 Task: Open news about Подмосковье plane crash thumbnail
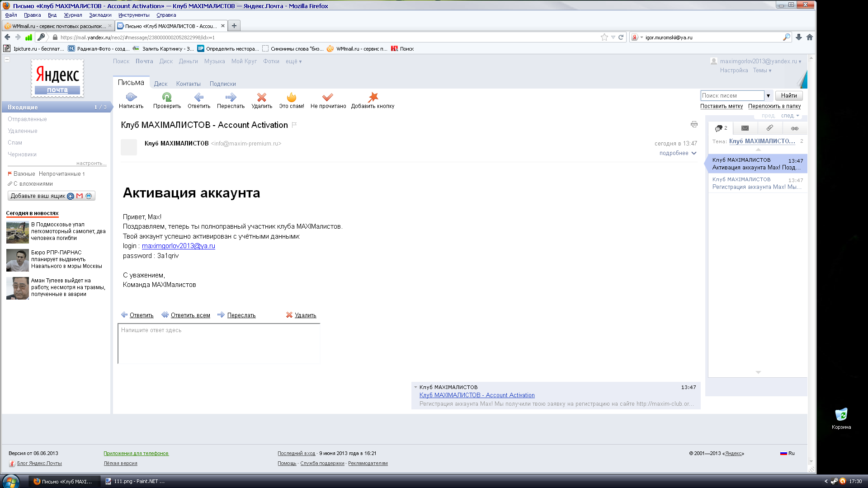pyautogui.click(x=18, y=232)
